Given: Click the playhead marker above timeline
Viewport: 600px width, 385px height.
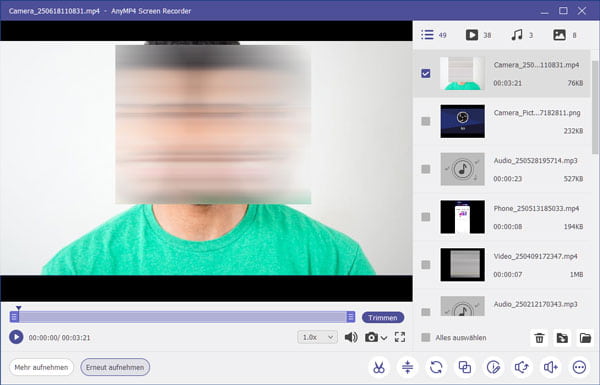Looking at the screenshot, I should 18,308.
